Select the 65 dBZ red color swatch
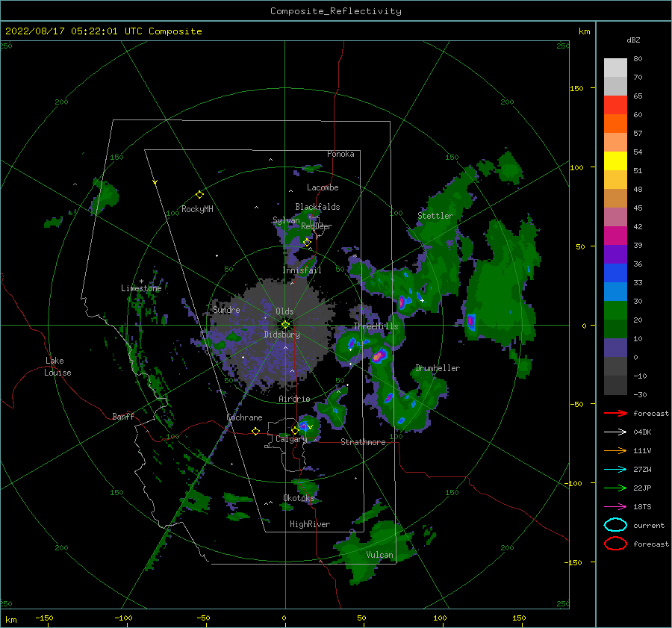672x628 pixels. 615,105
